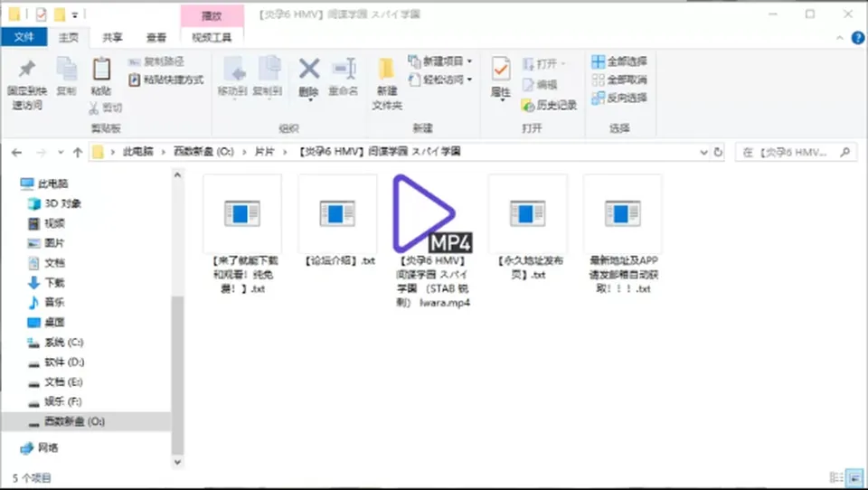
Task: Click the Select All (全部选择) option
Action: coord(618,61)
